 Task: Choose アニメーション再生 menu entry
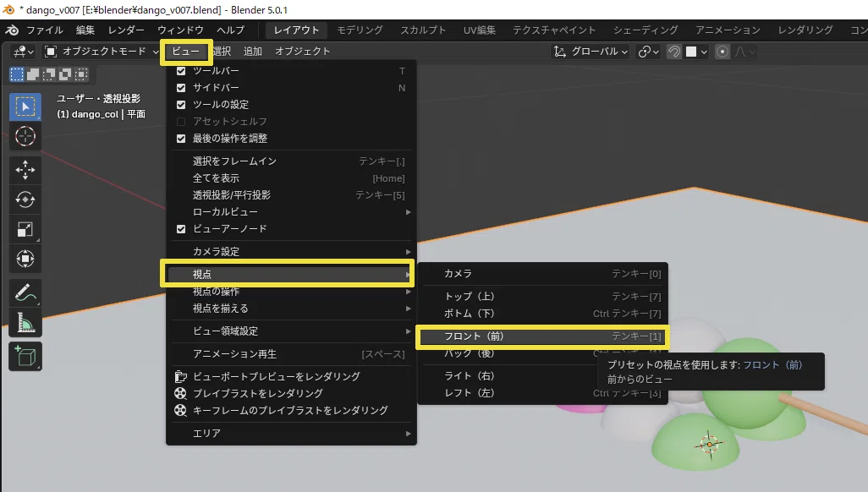[291, 353]
